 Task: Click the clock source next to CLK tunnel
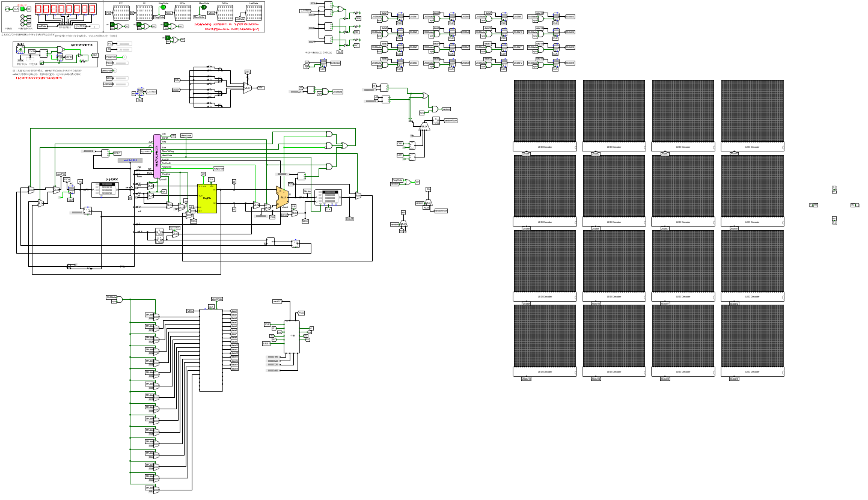pos(7,9)
